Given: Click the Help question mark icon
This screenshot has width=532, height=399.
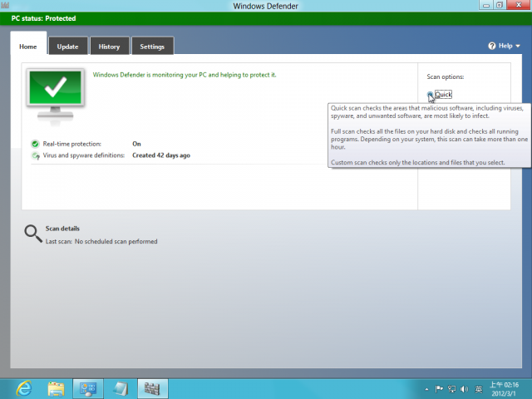Looking at the screenshot, I should tap(491, 46).
